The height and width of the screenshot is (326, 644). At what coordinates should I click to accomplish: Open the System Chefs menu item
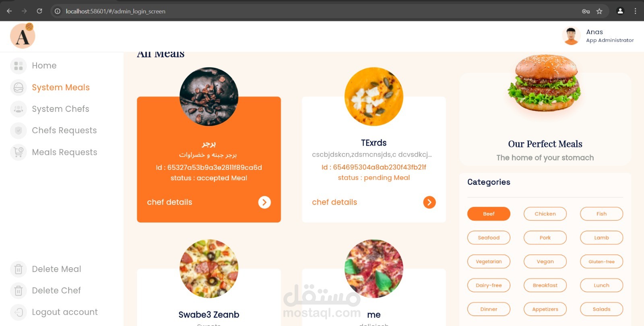pyautogui.click(x=60, y=109)
